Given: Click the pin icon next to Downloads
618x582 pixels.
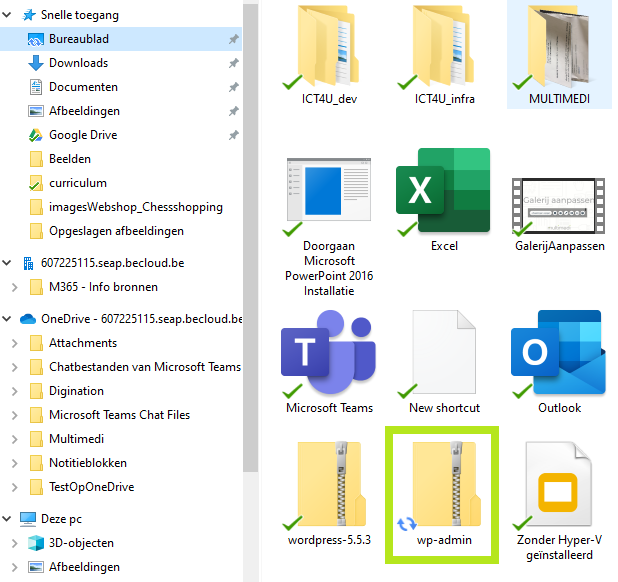Looking at the screenshot, I should click(x=234, y=63).
